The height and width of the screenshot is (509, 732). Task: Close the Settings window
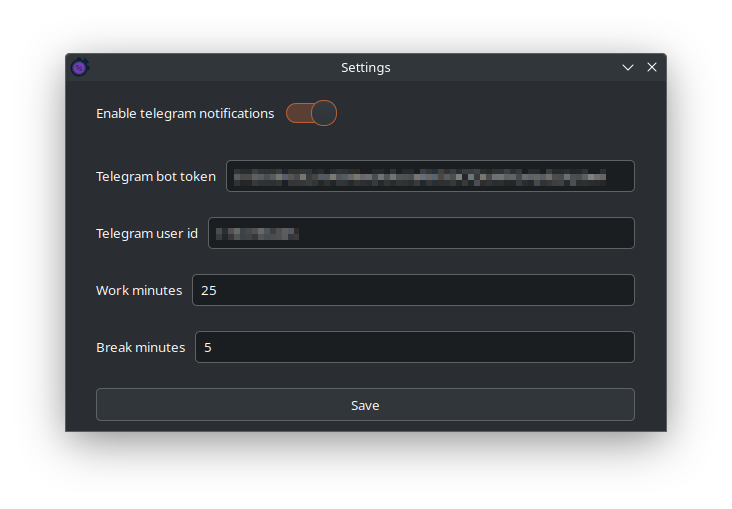(652, 67)
